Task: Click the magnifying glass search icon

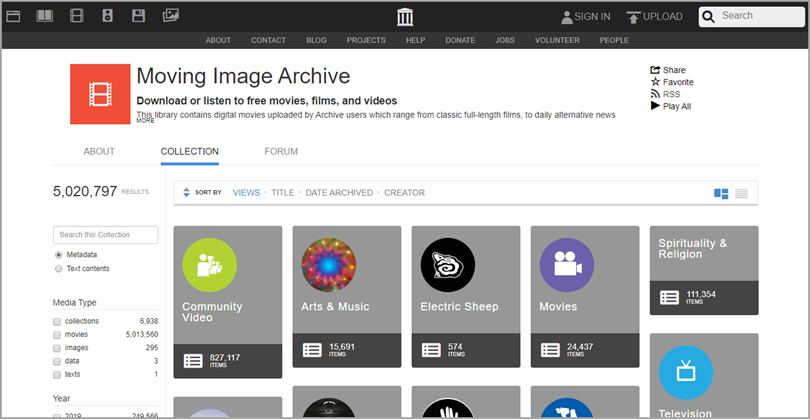Action: tap(709, 17)
